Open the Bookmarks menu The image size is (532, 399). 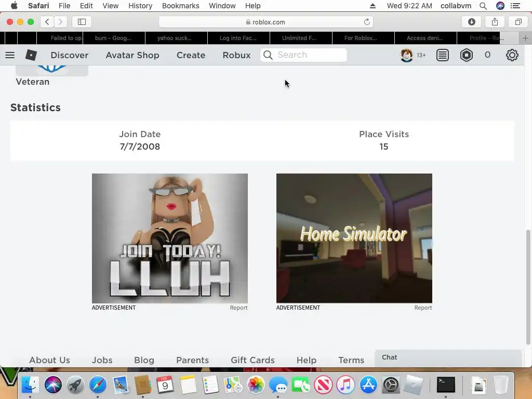click(x=180, y=6)
